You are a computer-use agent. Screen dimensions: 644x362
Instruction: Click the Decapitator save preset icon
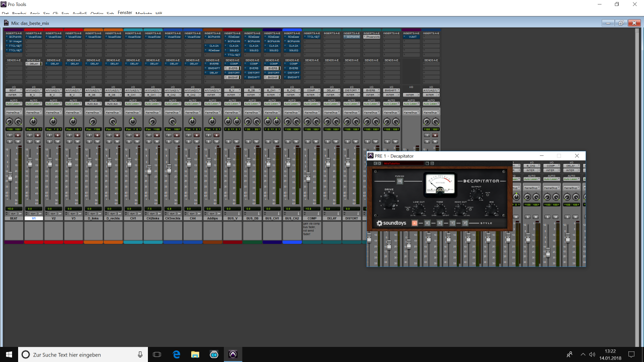click(427, 163)
